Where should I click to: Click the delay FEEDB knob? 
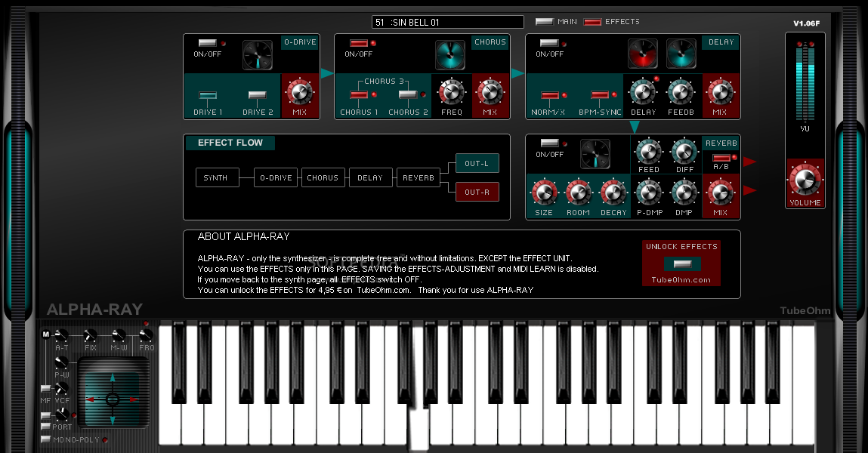(x=681, y=92)
